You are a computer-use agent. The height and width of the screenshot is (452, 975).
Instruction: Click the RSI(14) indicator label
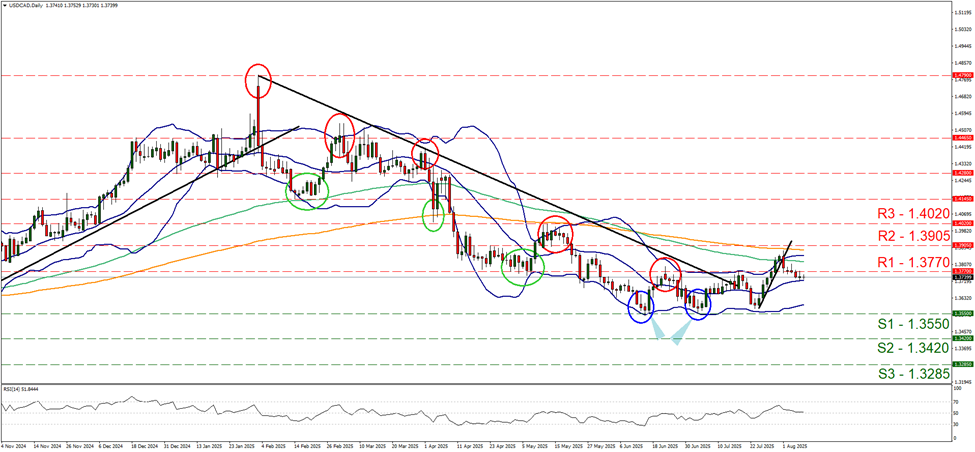pyautogui.click(x=22, y=387)
